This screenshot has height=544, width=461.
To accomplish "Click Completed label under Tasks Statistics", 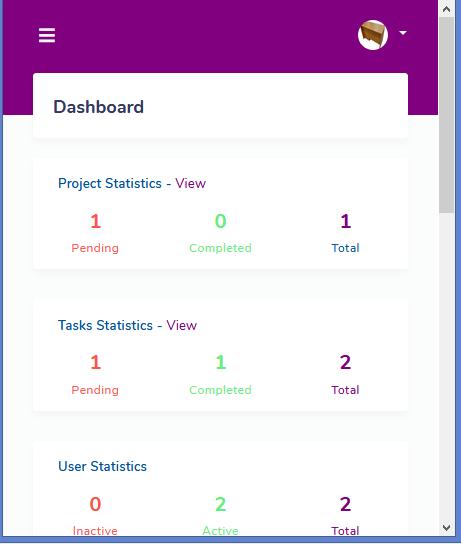I will [x=220, y=390].
